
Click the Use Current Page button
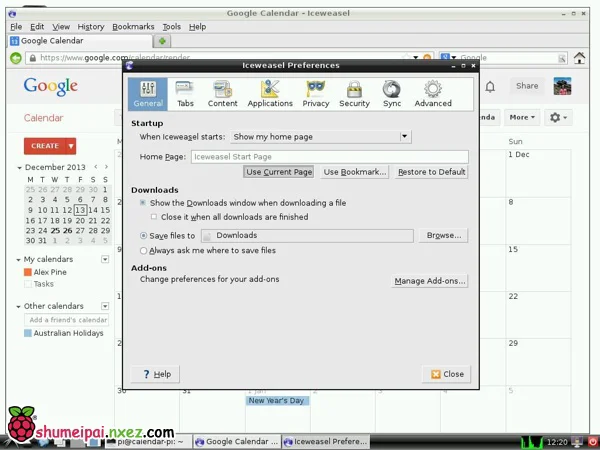(x=279, y=172)
